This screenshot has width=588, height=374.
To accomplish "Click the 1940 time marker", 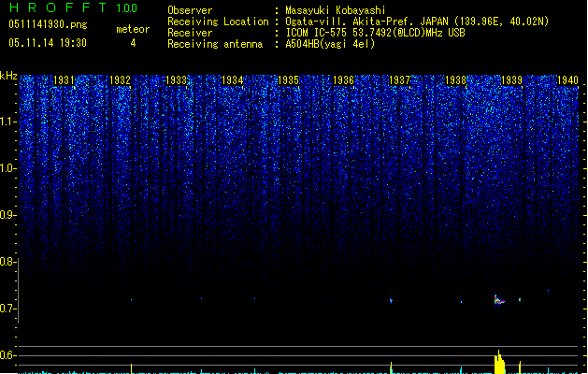I will pyautogui.click(x=567, y=80).
